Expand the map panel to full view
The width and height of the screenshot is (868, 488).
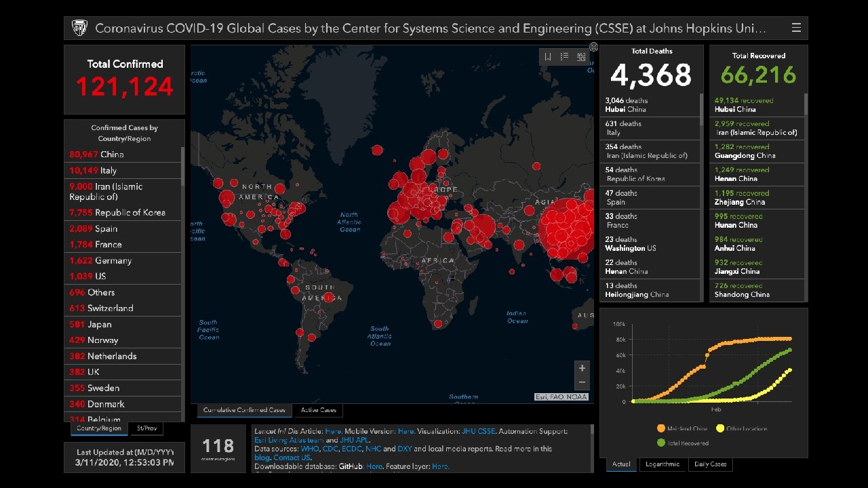click(x=593, y=47)
